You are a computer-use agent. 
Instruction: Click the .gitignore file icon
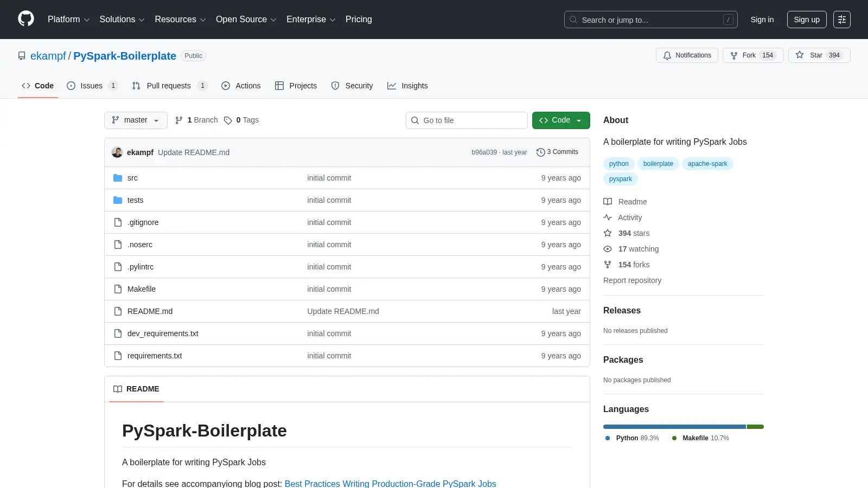coord(118,222)
